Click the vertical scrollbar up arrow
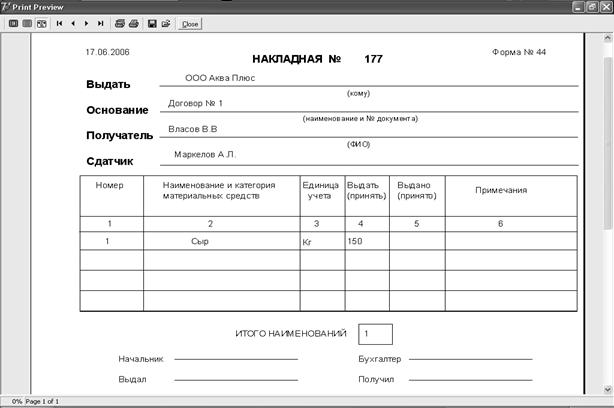The image size is (614, 408). point(608,38)
